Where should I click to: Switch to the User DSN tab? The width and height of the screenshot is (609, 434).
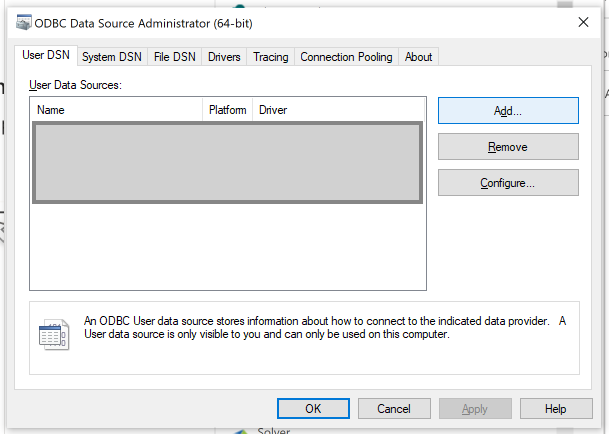coord(46,55)
